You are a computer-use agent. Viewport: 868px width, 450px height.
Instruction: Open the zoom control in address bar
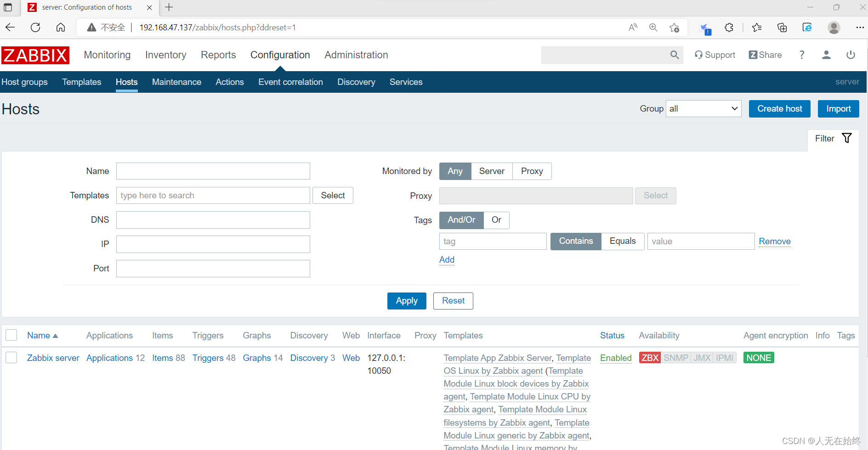(x=653, y=28)
